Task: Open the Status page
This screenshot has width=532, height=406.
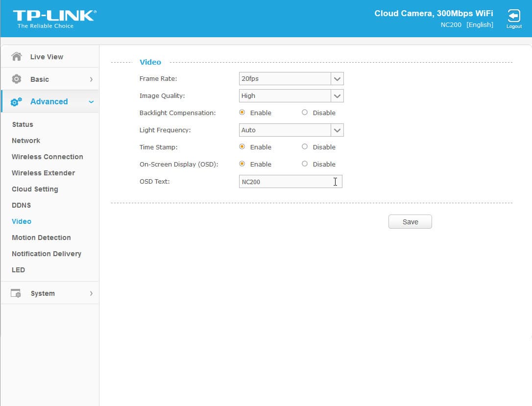Action: click(23, 124)
